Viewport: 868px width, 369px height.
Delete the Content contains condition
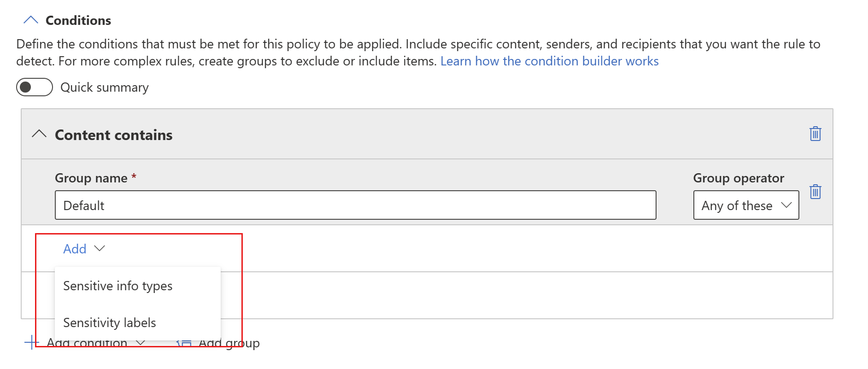pos(815,134)
